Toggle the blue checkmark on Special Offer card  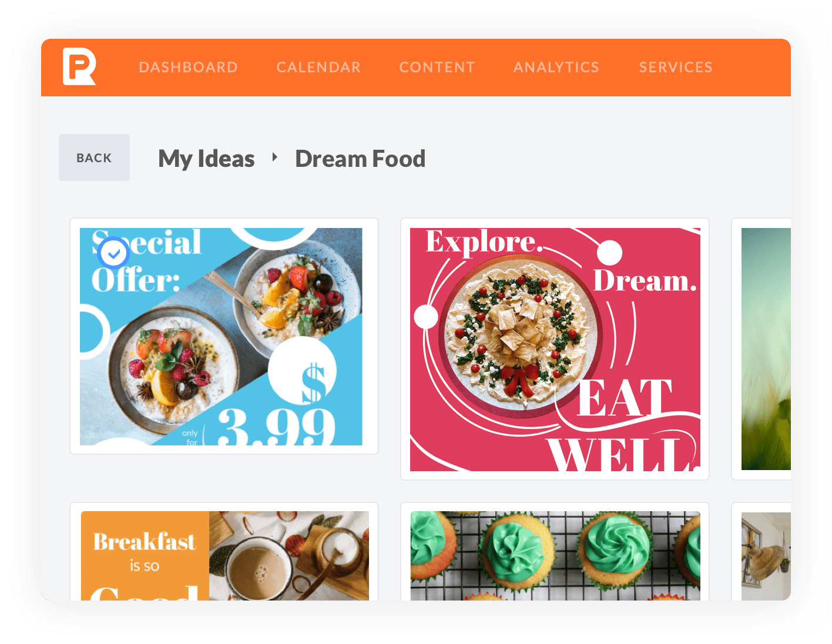point(113,253)
